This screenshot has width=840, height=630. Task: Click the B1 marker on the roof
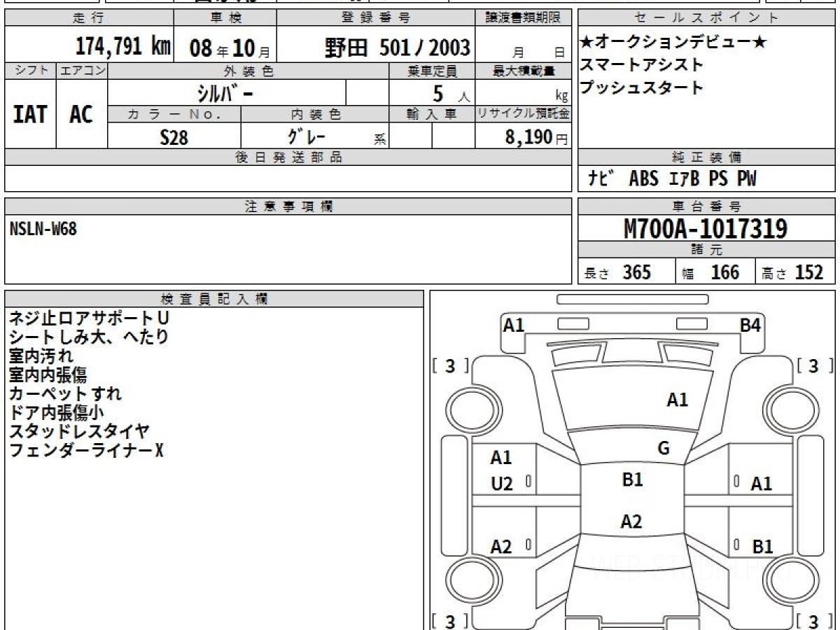632,479
